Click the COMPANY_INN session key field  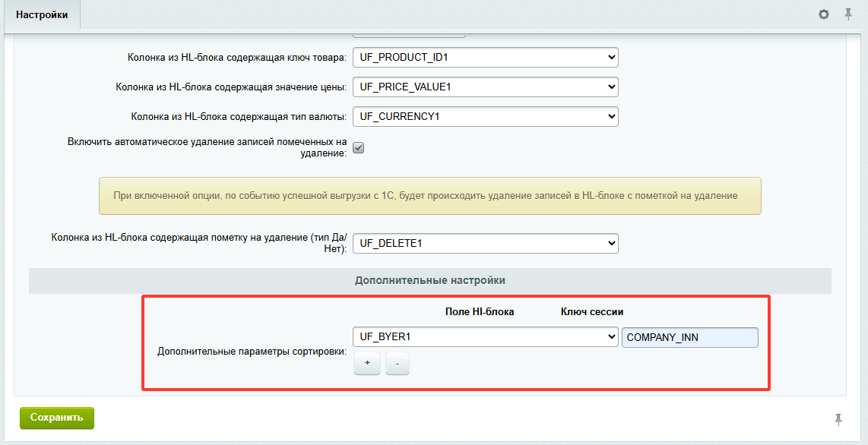pos(689,337)
